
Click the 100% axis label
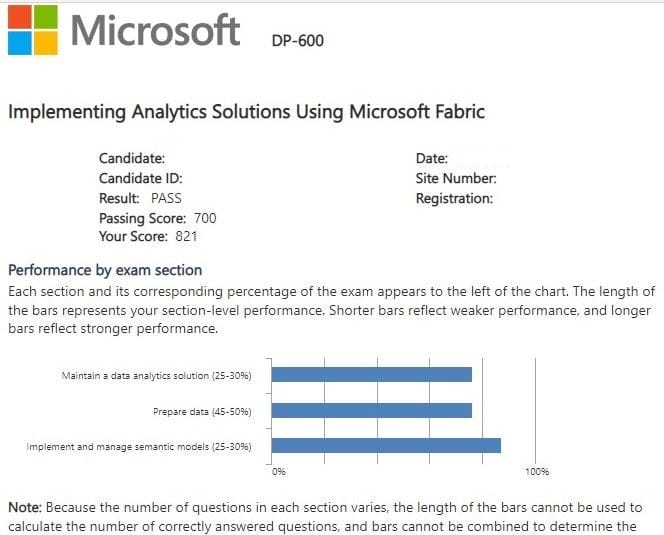pos(536,470)
